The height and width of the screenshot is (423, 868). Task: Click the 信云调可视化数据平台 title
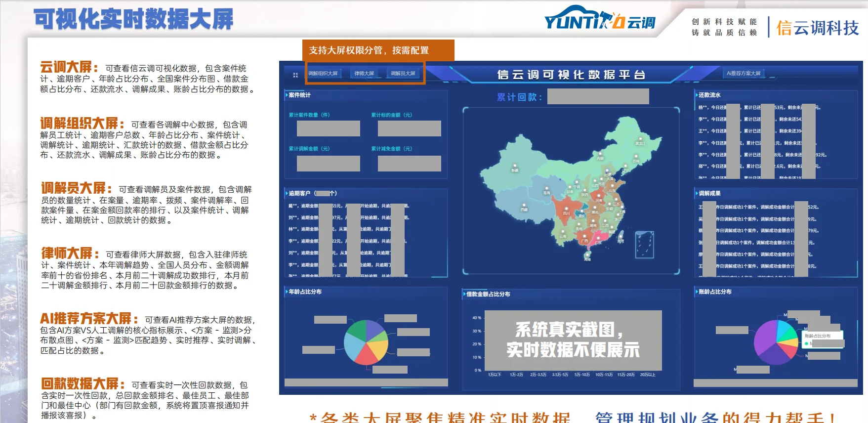pos(571,75)
